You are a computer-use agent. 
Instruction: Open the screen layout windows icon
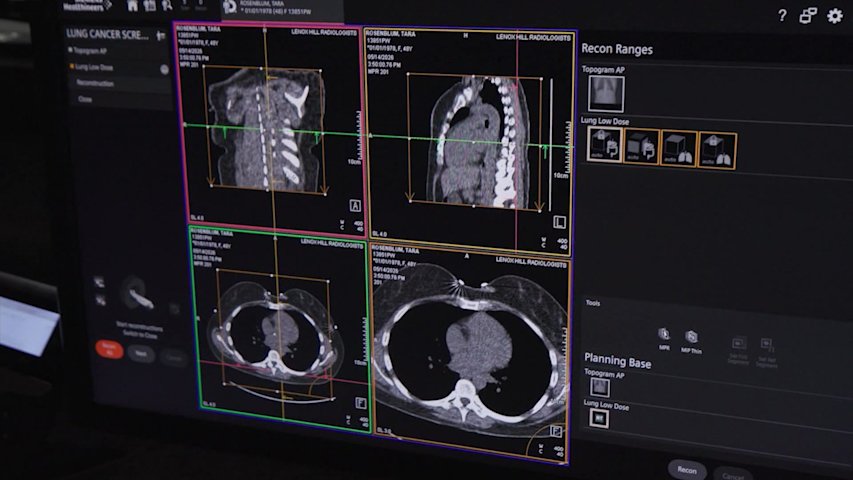click(x=808, y=15)
